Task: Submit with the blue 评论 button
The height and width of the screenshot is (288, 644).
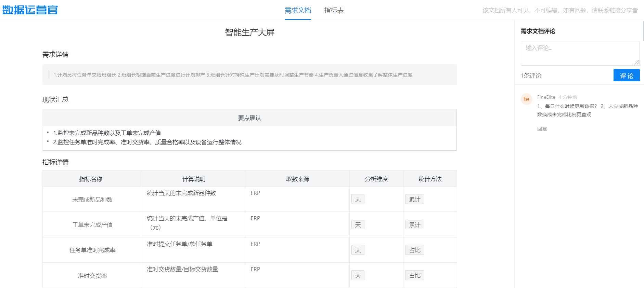Action: pos(626,76)
